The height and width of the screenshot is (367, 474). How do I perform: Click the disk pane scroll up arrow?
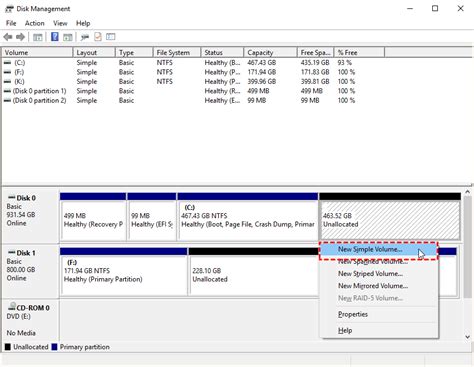[x=467, y=192]
